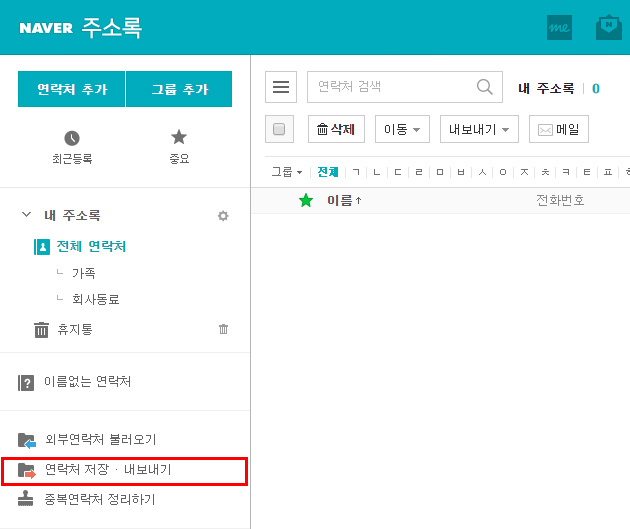Filter by ㅂ initial

(x=461, y=172)
